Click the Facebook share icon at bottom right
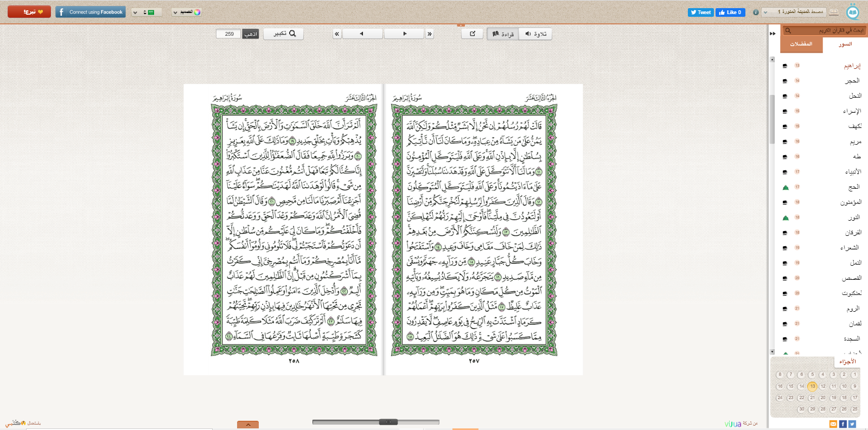This screenshot has width=868, height=430. point(843,424)
